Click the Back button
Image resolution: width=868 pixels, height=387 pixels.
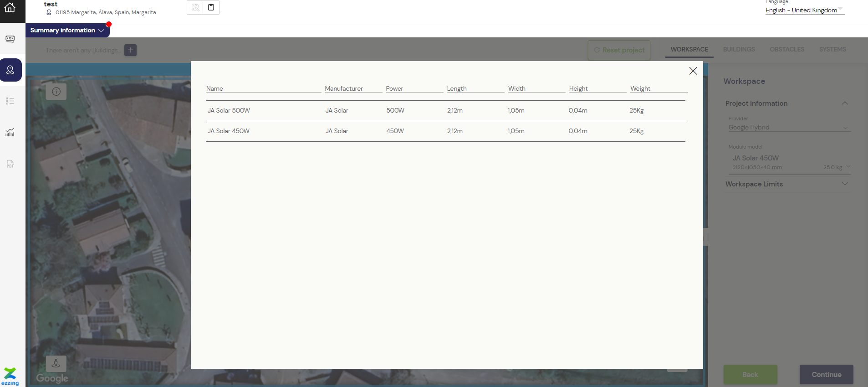point(751,375)
